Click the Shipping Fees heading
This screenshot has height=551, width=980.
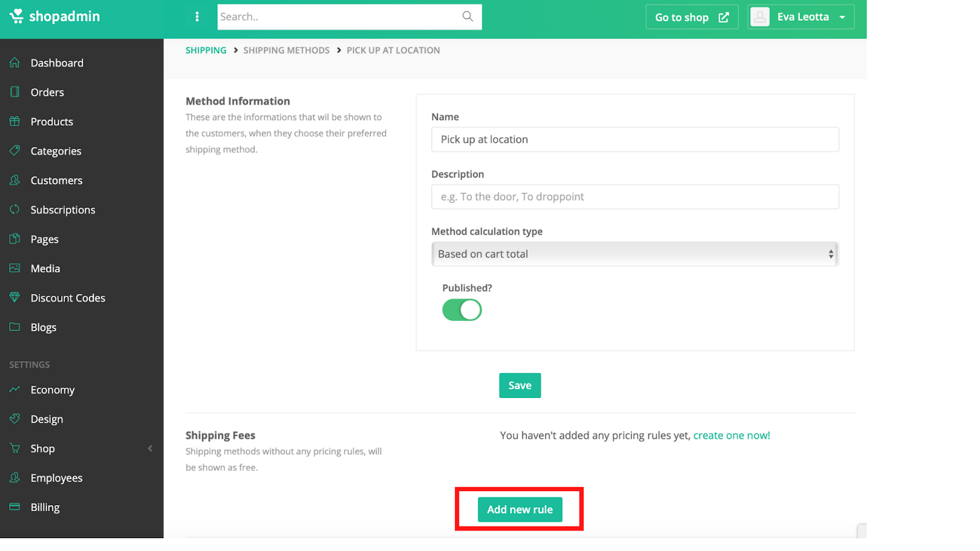point(221,435)
